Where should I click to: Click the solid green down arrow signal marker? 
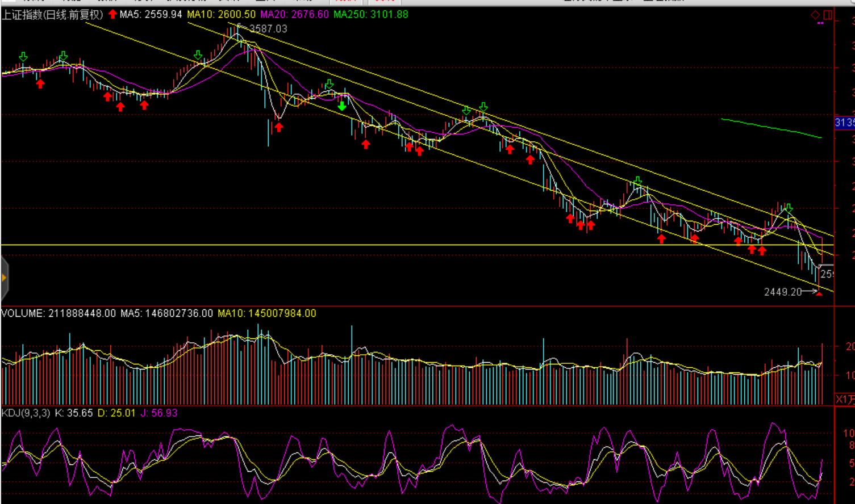tap(341, 106)
